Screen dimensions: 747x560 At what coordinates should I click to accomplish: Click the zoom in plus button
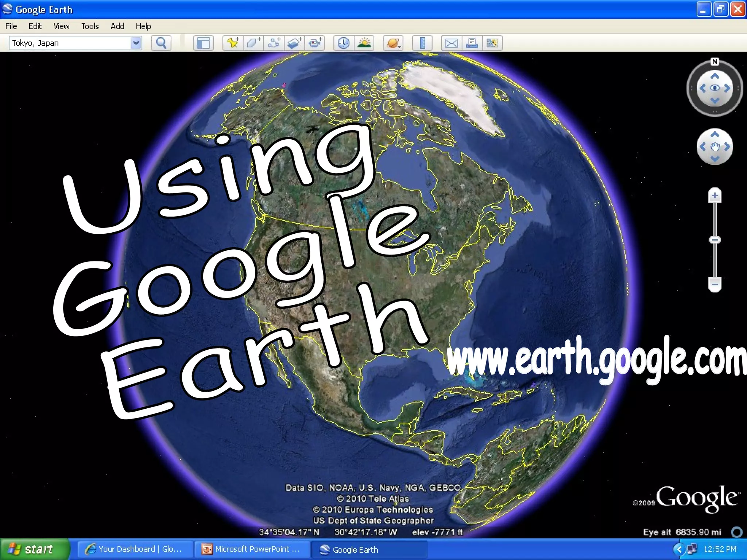tap(715, 196)
